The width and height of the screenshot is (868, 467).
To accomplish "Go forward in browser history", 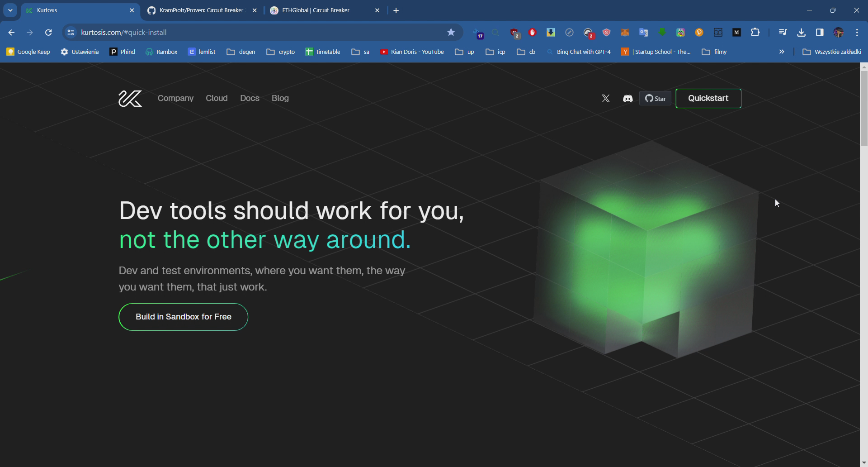I will click(30, 33).
